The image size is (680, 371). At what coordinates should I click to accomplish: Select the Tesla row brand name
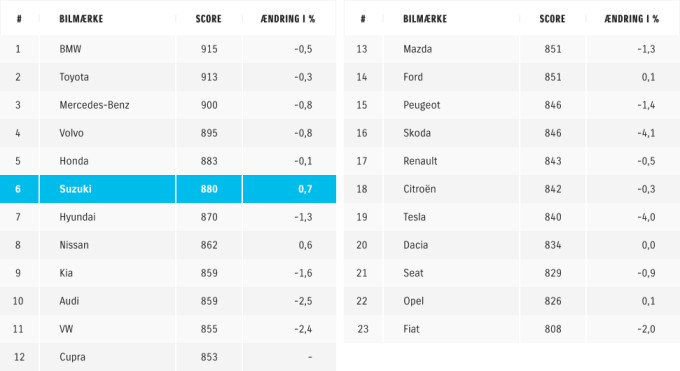coord(414,217)
